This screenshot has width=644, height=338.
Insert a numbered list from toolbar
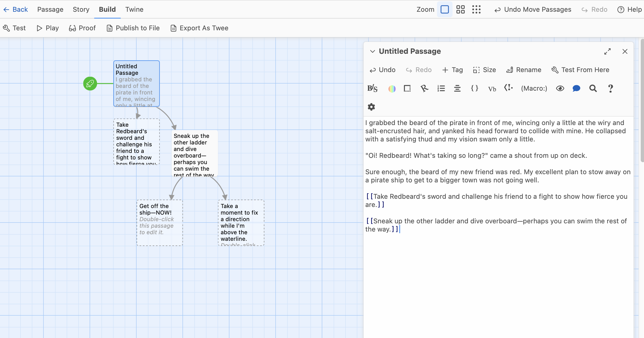[x=441, y=88]
